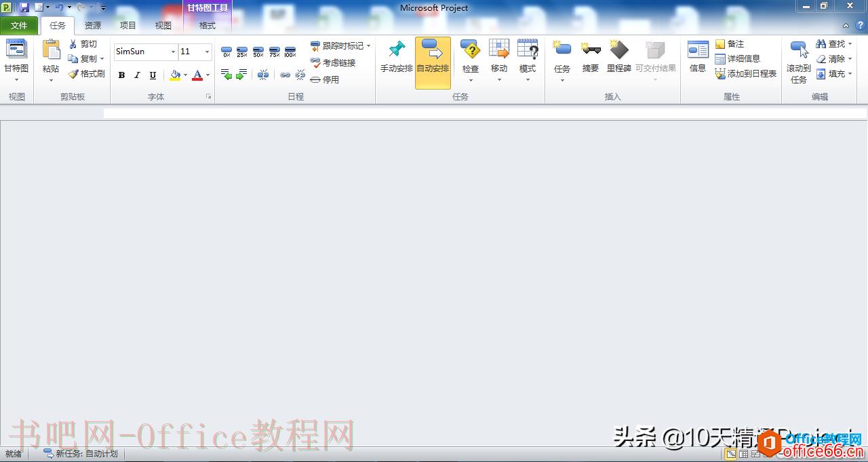The height and width of the screenshot is (462, 868).
Task: Click the 格式刷 format painter
Action: click(87, 74)
